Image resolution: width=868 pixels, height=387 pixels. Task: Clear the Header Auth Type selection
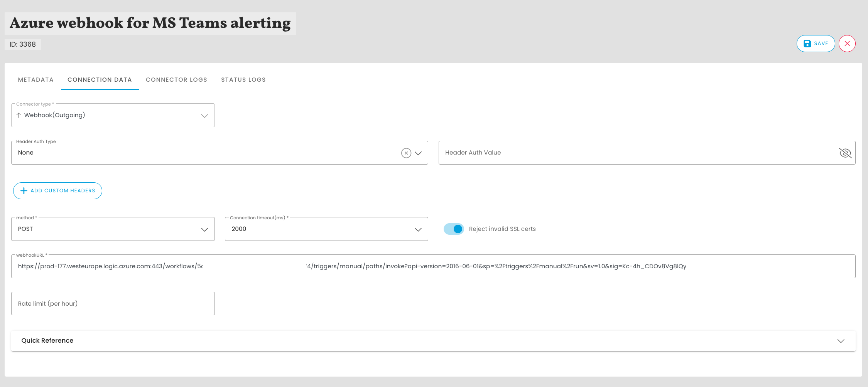coord(406,153)
